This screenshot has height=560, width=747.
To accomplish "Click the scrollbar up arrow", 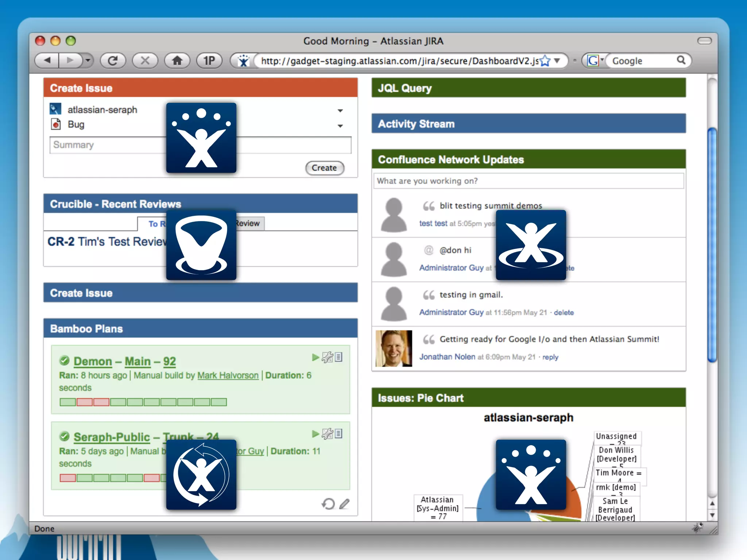I will tap(712, 503).
